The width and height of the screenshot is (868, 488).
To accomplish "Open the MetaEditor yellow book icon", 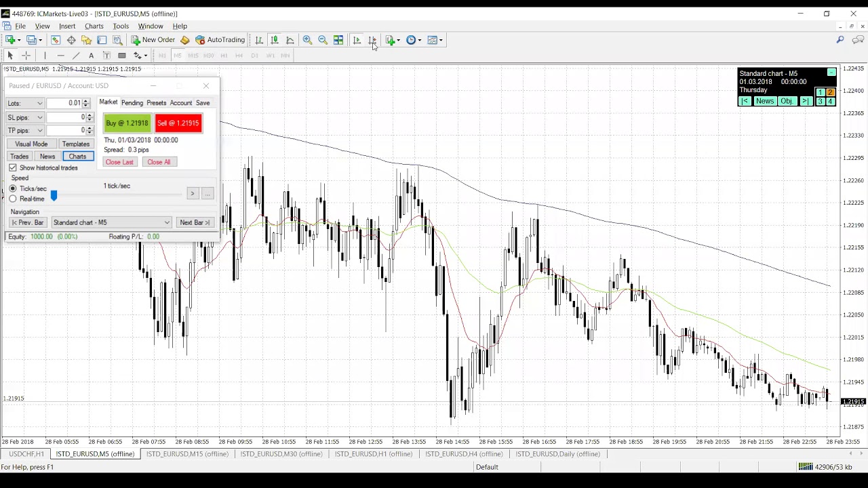I will 184,40.
